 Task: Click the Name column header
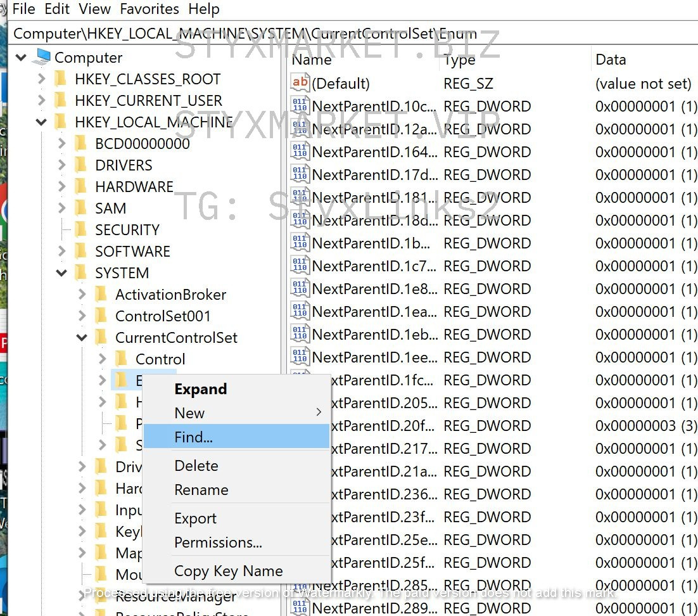click(312, 60)
